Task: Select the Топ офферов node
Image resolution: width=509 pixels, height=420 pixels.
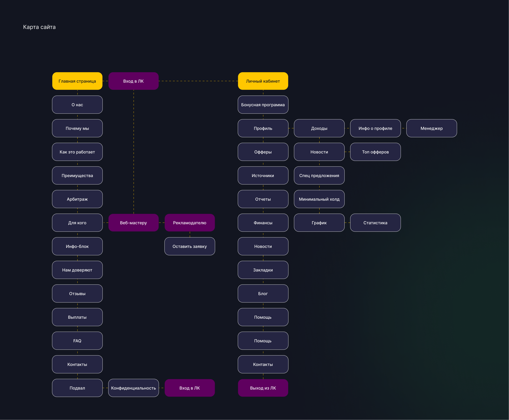Action: [375, 152]
